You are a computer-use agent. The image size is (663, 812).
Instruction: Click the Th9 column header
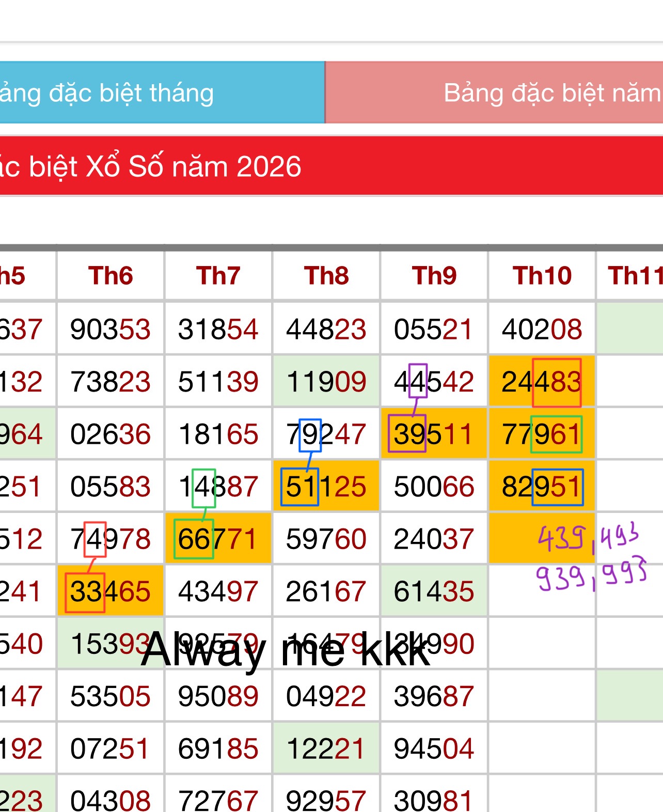coord(434,275)
